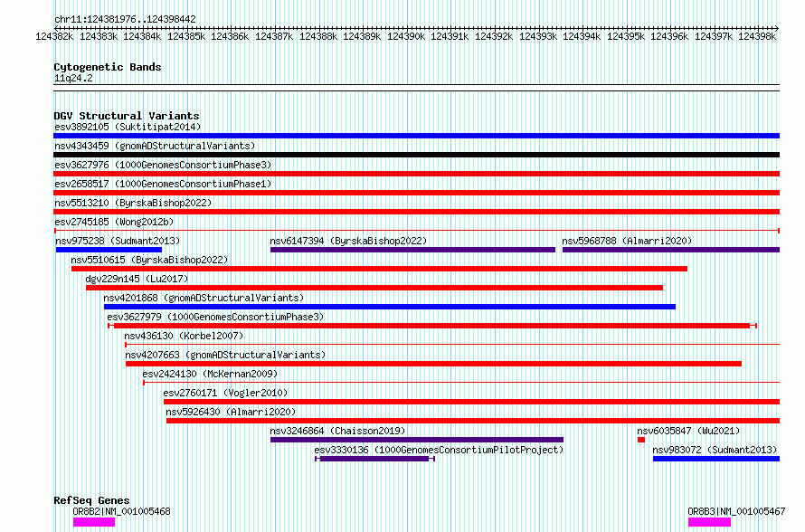Image resolution: width=805 pixels, height=532 pixels.
Task: Click the 124382k ruler position label
Action: point(54,36)
